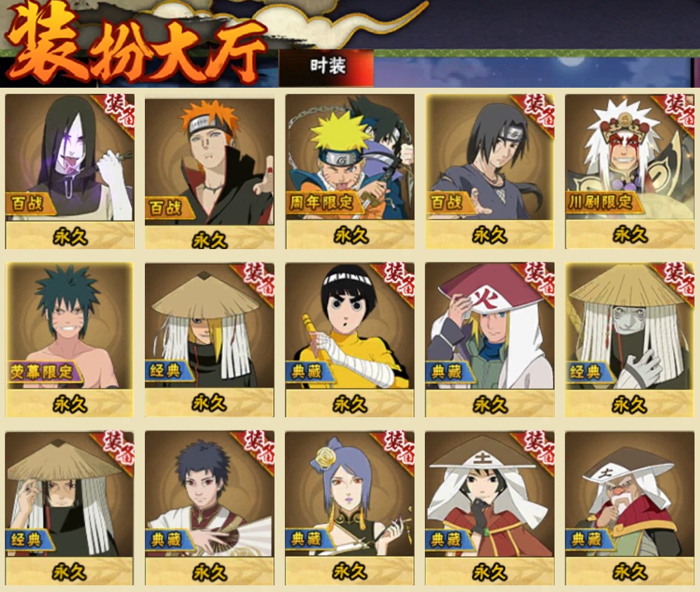Open the 时装 tab
The image size is (700, 592).
(x=326, y=67)
